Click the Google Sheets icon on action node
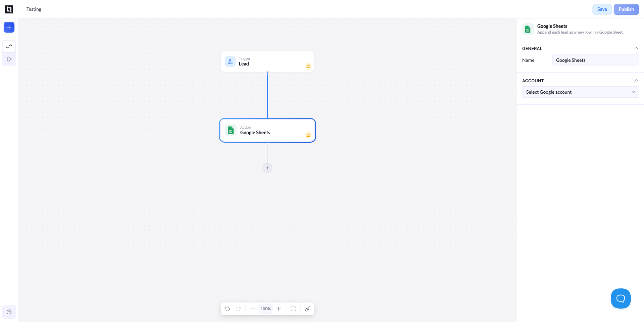The image size is (644, 322). (231, 130)
